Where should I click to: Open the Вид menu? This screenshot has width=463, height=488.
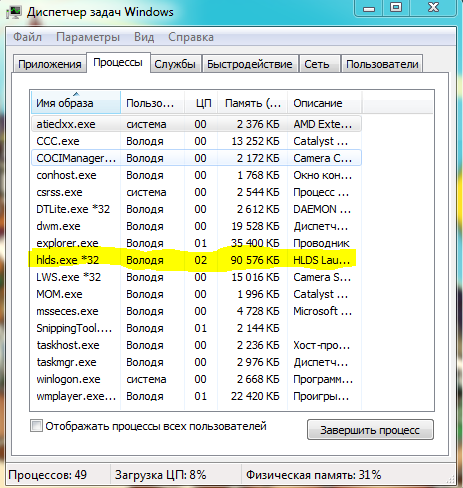tap(144, 37)
